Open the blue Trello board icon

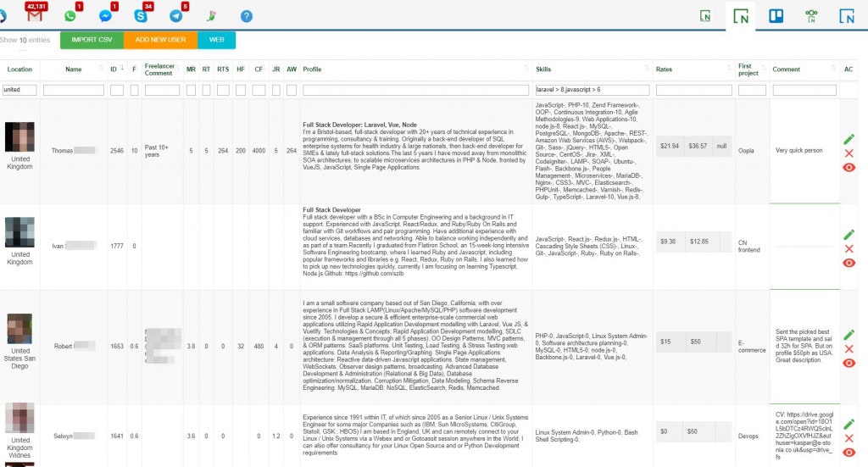pyautogui.click(x=776, y=15)
